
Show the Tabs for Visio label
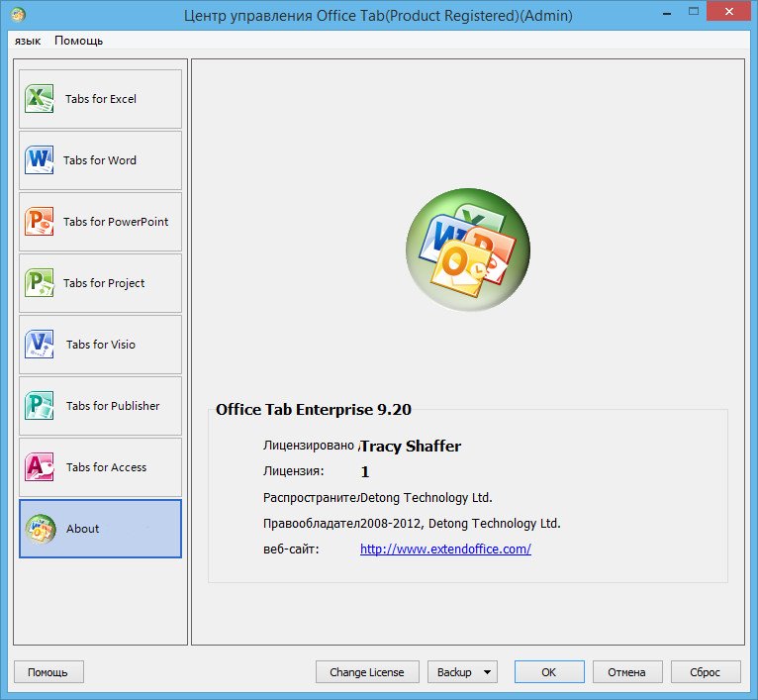point(101,345)
